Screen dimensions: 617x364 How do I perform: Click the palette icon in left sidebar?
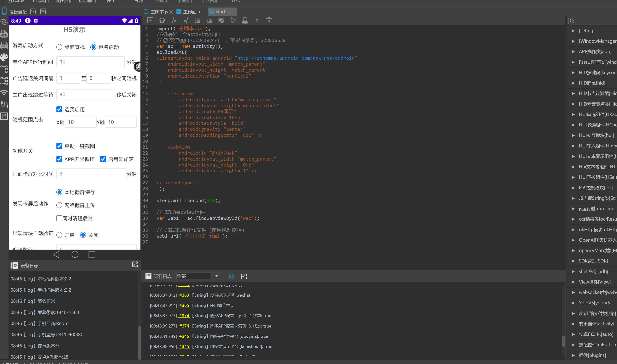pos(4,57)
